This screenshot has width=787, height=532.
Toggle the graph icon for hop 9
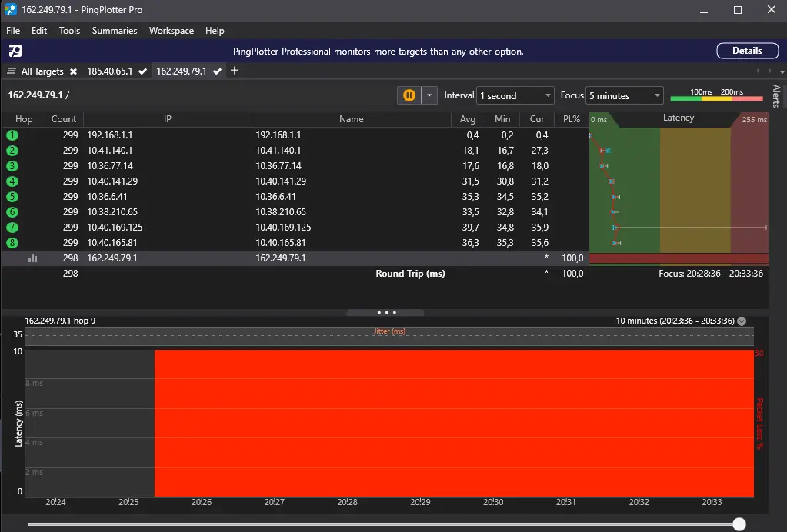tap(32, 258)
